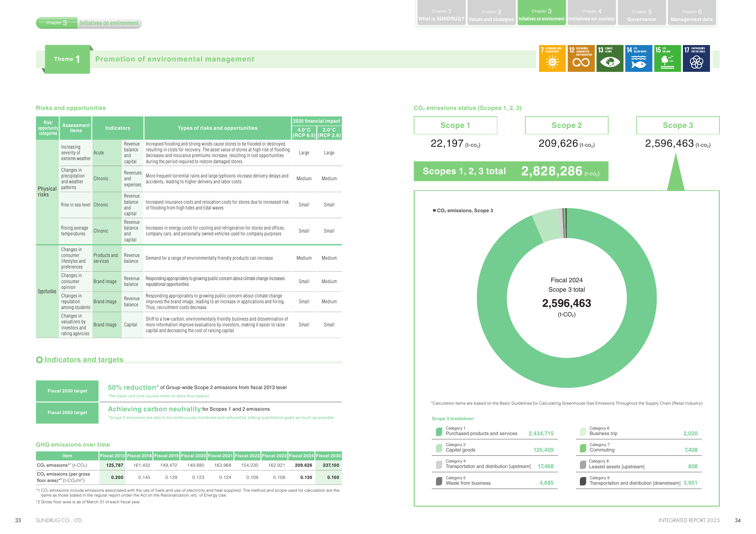Click the Scope 2 box

(567, 125)
